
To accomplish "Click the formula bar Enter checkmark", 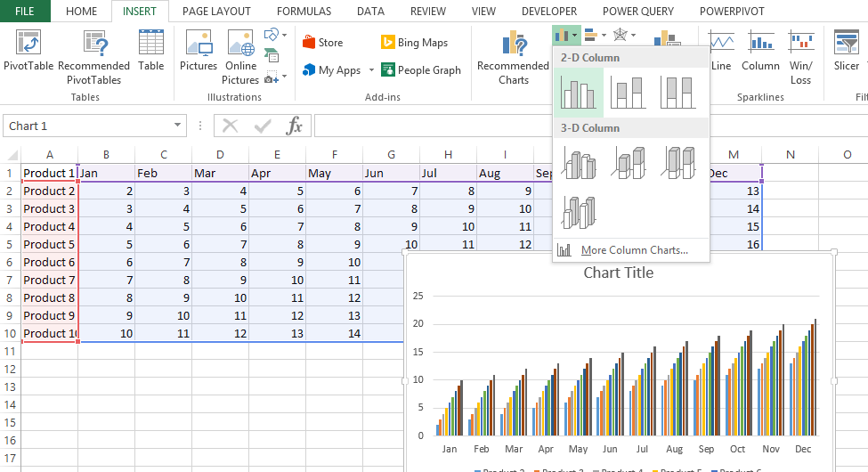I will 263,126.
